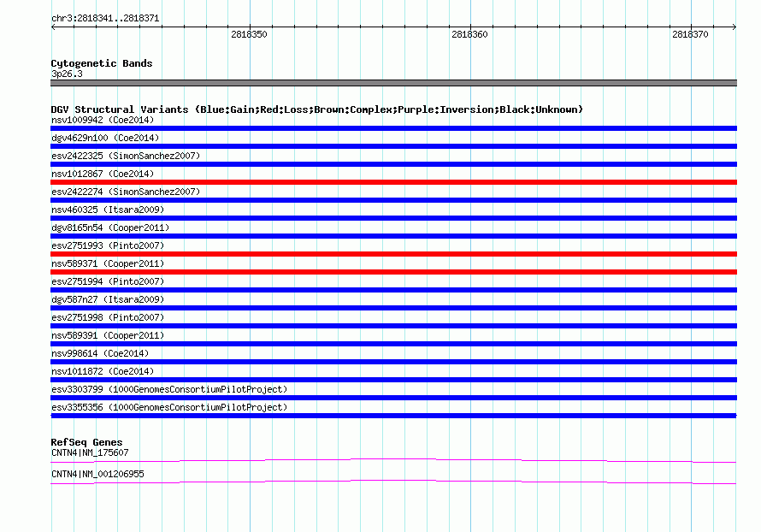The height and width of the screenshot is (532, 761).
Task: Open variant esv2422325 (SimonSanchez2007)
Action: pos(126,156)
